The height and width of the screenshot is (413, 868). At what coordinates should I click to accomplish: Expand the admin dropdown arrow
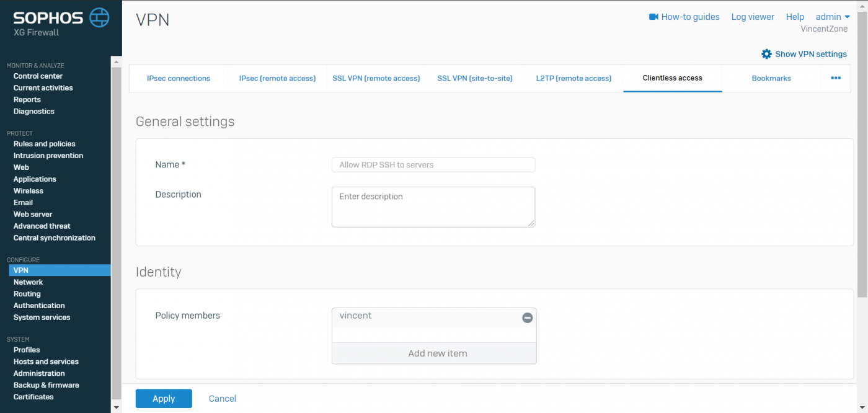(848, 17)
